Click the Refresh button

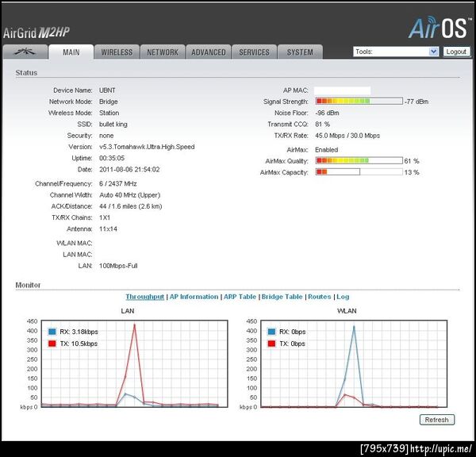(x=437, y=420)
